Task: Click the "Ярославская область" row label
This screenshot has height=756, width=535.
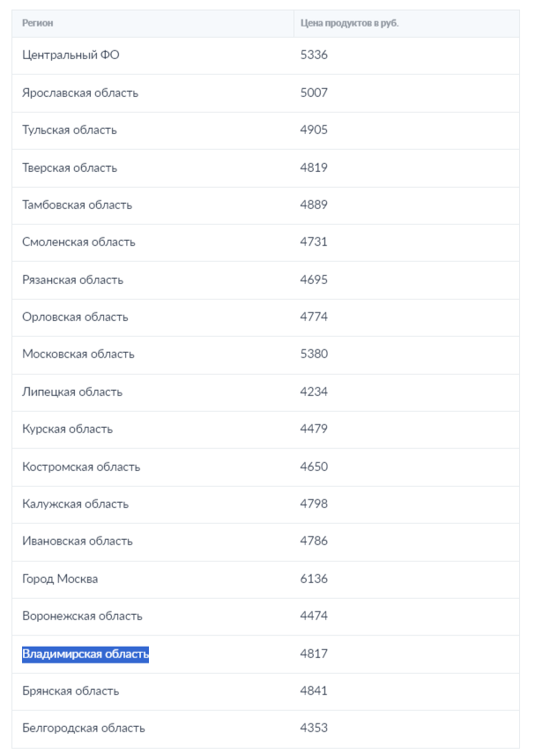Action: point(80,93)
